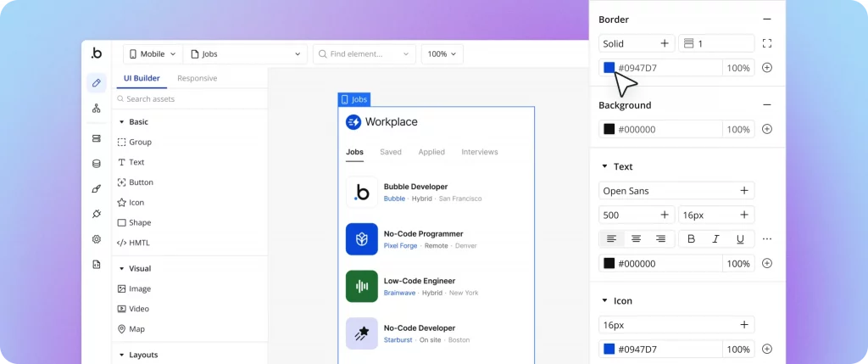The height and width of the screenshot is (364, 868).
Task: Open the Jobs page dropdown
Action: [x=245, y=53]
